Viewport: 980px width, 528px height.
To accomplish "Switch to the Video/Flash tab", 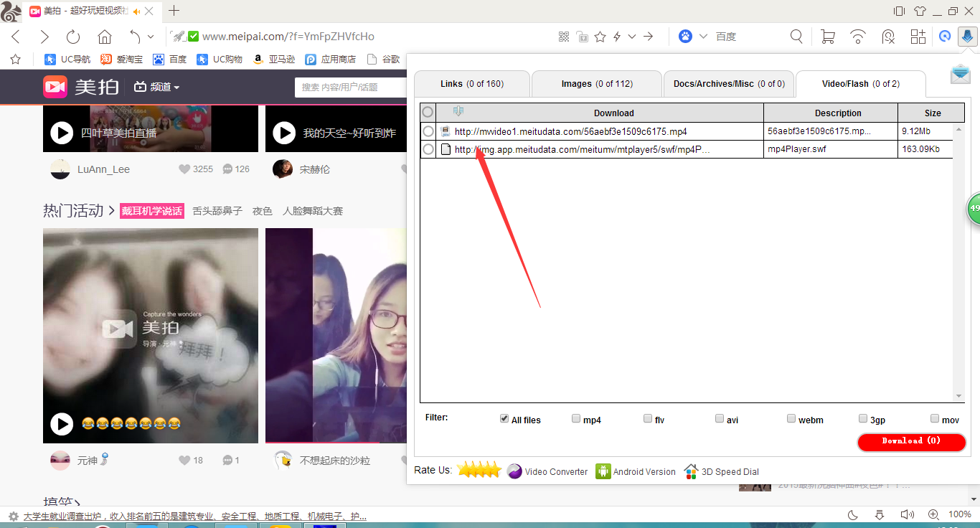I will pos(861,84).
